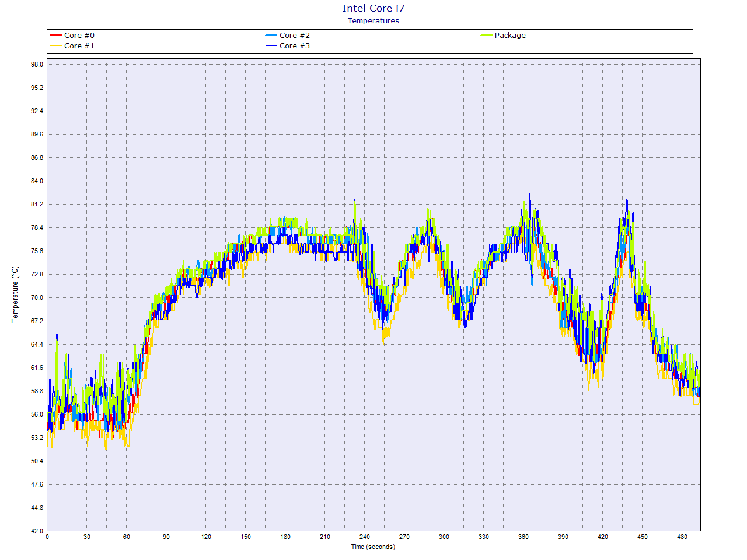Click the 'Time (seconds)' axis label
Screen dimensions: 747x560
(373, 547)
